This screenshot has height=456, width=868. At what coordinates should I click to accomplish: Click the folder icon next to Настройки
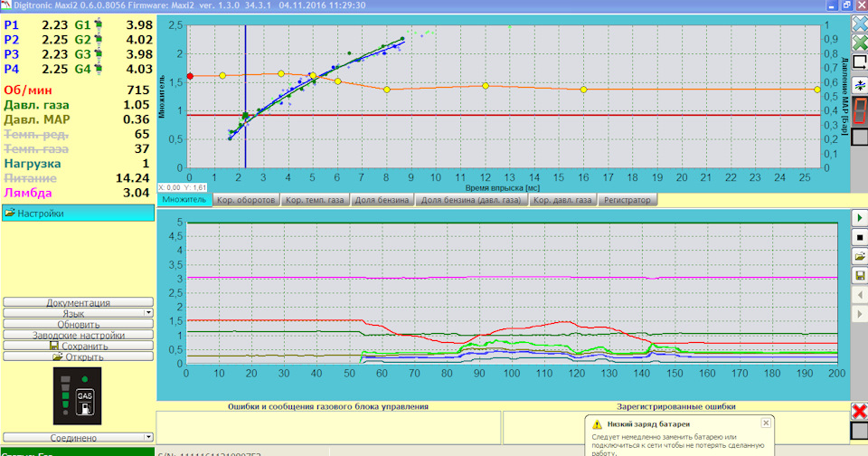click(9, 213)
